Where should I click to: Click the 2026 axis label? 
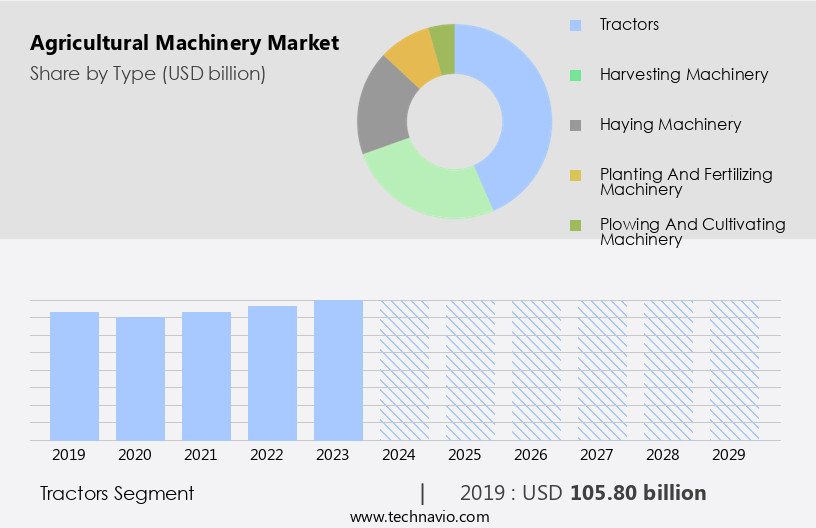531,455
